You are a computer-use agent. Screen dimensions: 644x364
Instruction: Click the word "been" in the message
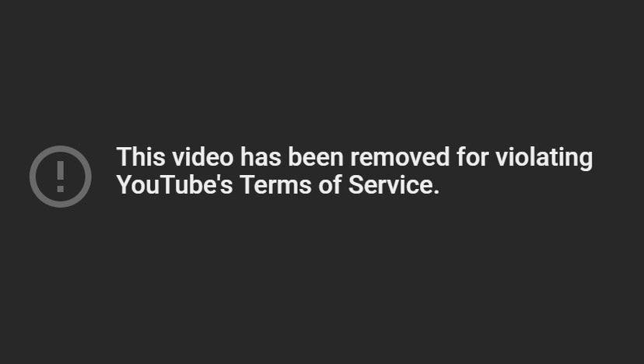tap(316, 157)
